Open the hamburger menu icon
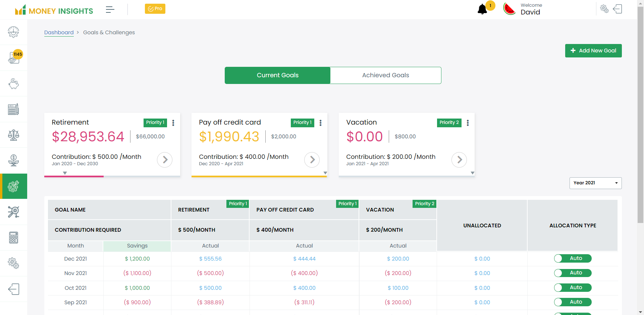 point(110,9)
